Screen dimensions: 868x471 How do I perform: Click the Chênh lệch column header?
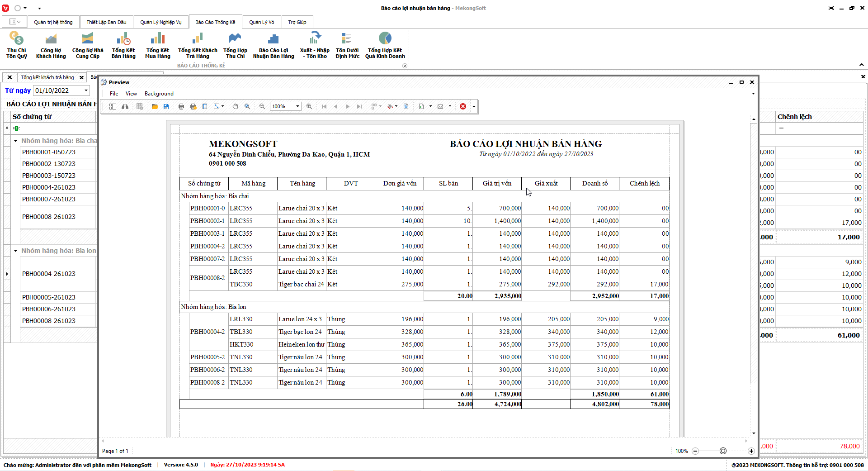pyautogui.click(x=794, y=117)
